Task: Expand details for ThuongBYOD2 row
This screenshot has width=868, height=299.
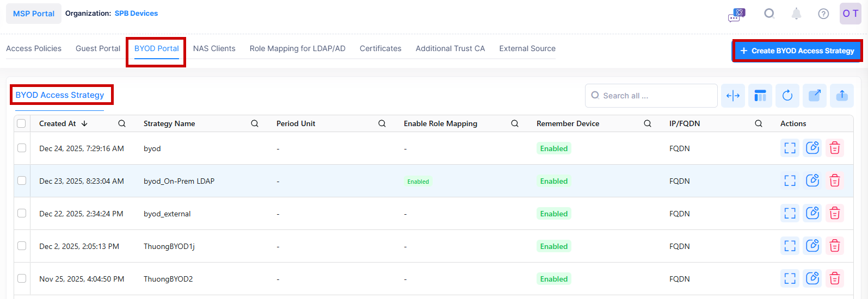Action: coord(790,278)
